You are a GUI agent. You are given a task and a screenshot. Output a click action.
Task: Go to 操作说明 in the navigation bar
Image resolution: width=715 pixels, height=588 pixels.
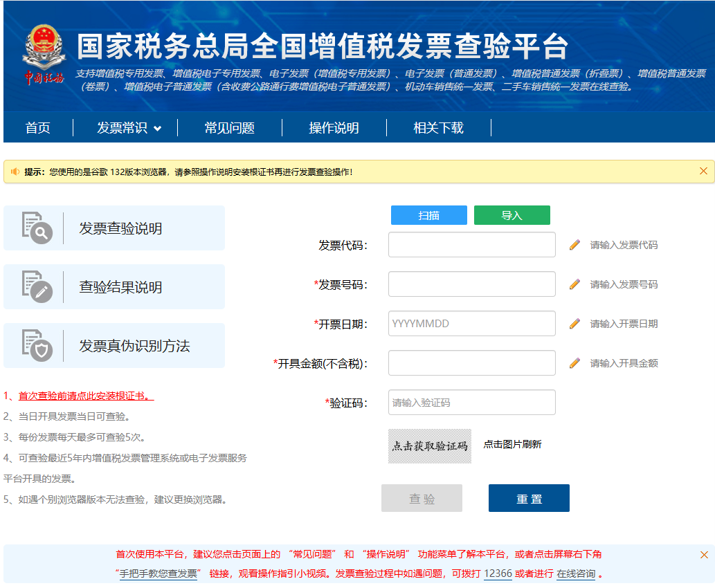click(334, 128)
